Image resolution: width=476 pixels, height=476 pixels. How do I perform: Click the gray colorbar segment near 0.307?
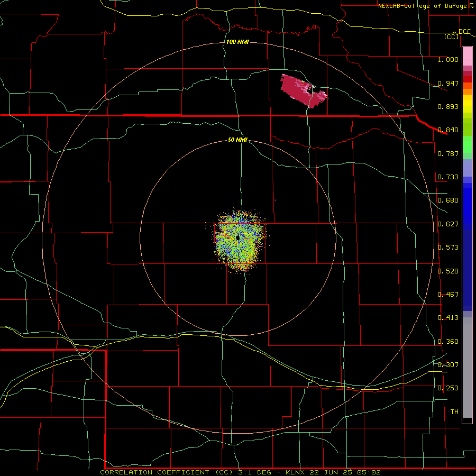point(467,368)
